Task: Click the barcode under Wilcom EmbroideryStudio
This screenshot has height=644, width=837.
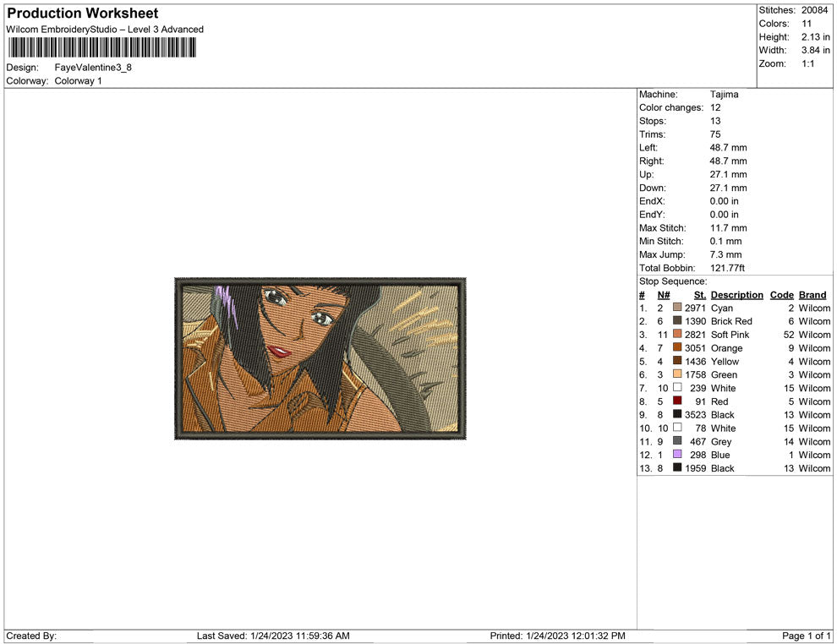Action: pyautogui.click(x=101, y=47)
